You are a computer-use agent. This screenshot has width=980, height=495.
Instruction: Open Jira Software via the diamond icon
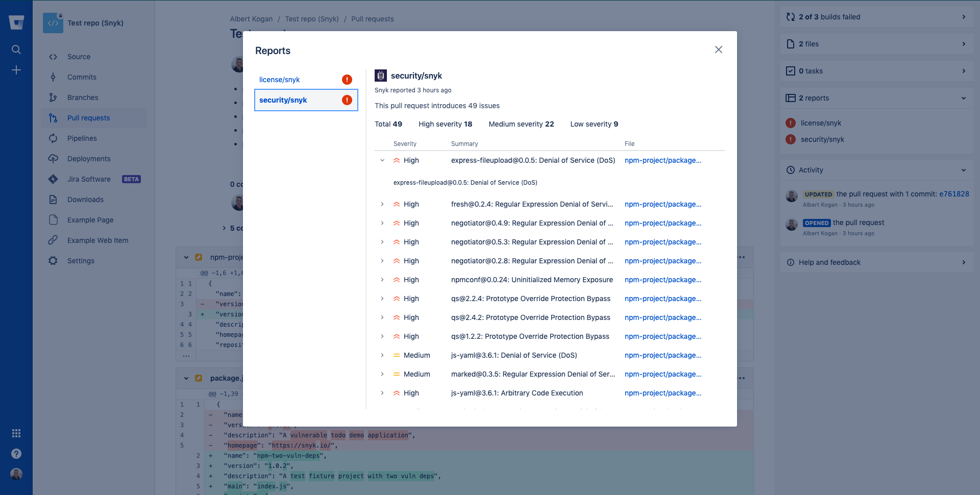[x=53, y=179]
